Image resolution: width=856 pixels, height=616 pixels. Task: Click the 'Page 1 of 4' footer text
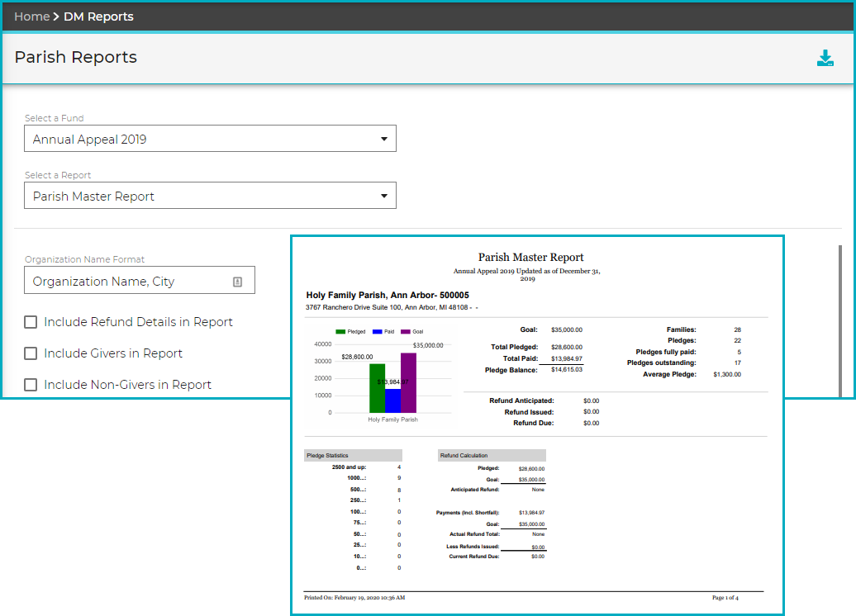point(725,598)
